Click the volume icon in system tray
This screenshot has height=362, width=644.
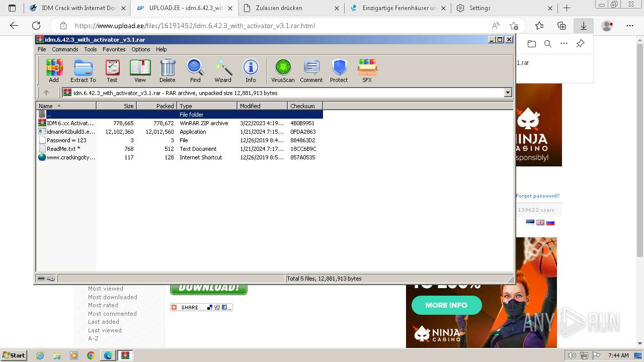571,355
